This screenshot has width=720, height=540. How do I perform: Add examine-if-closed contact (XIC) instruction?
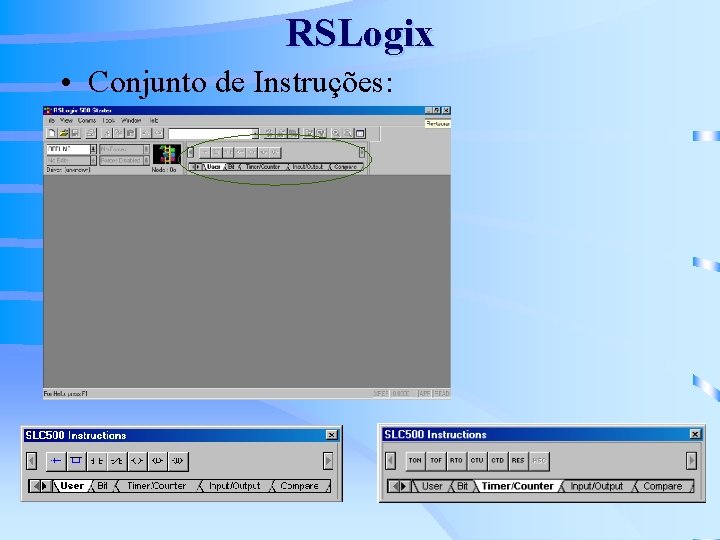pyautogui.click(x=96, y=461)
